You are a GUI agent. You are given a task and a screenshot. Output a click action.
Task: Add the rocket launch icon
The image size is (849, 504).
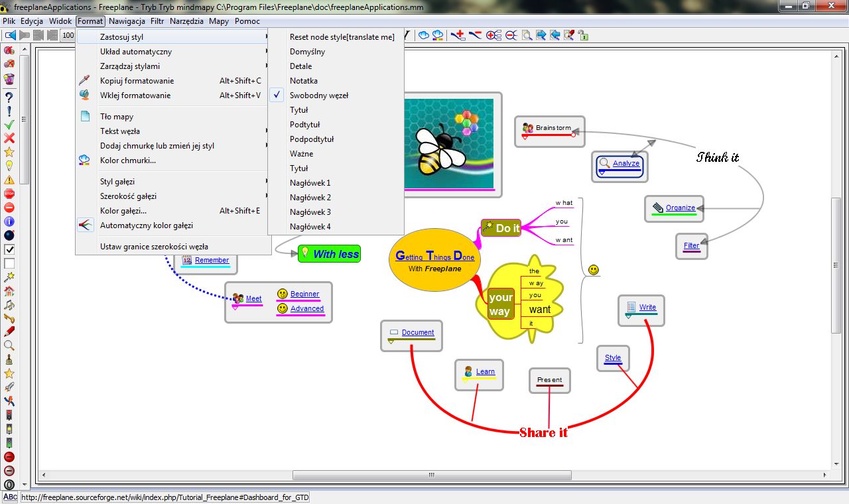[x=9, y=387]
